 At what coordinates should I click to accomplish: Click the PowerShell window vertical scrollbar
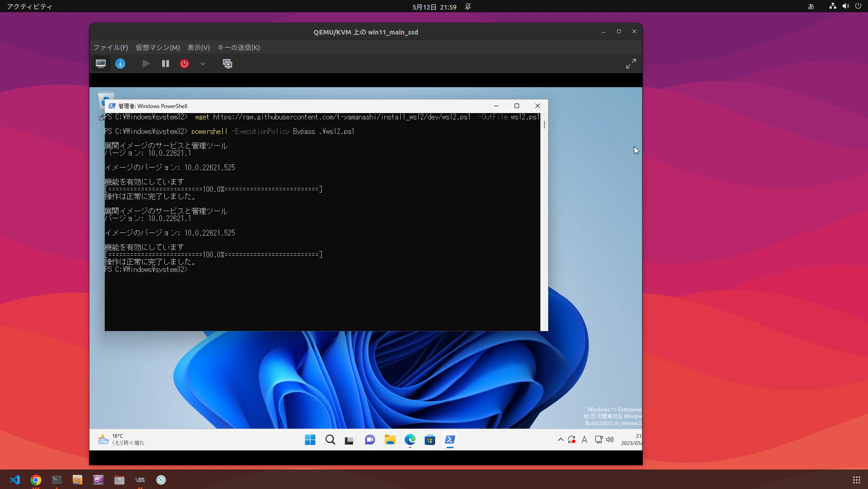(544, 222)
